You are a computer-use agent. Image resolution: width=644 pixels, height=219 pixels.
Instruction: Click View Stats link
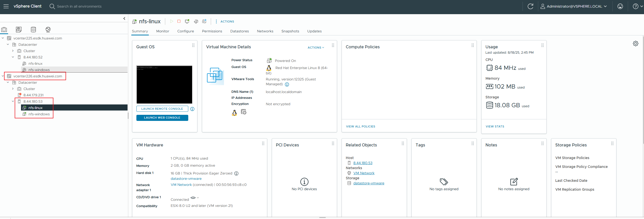coord(495,126)
